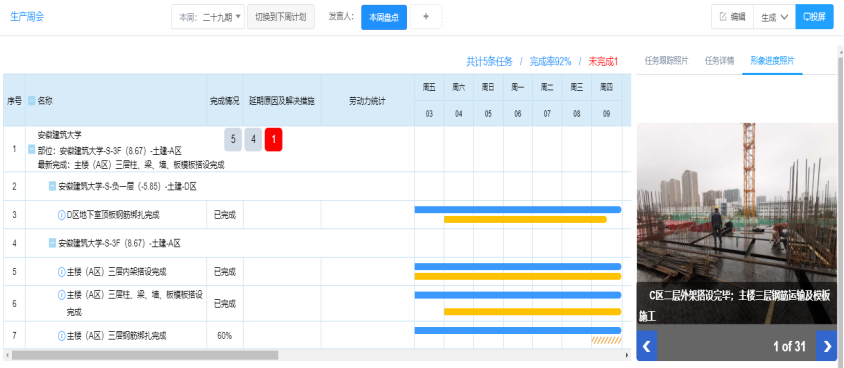
Task: Click the gray badge showing 5
Action: point(233,140)
